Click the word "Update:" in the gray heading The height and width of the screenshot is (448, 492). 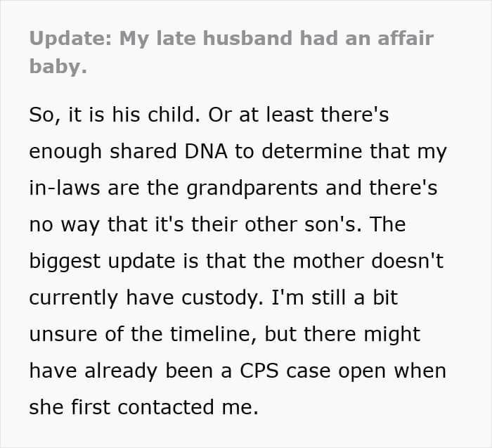(70, 39)
